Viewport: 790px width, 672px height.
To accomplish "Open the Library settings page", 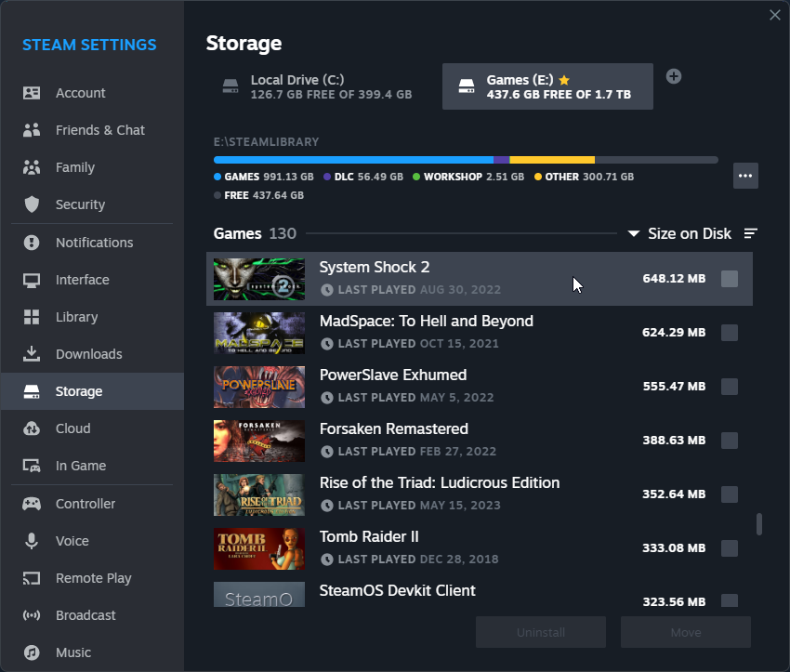I will click(x=92, y=317).
